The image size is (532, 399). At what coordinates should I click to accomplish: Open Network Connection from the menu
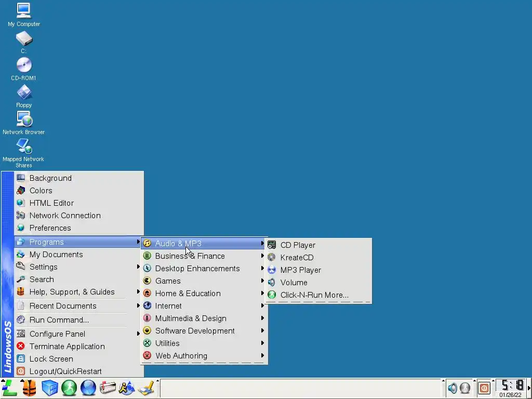point(79,216)
